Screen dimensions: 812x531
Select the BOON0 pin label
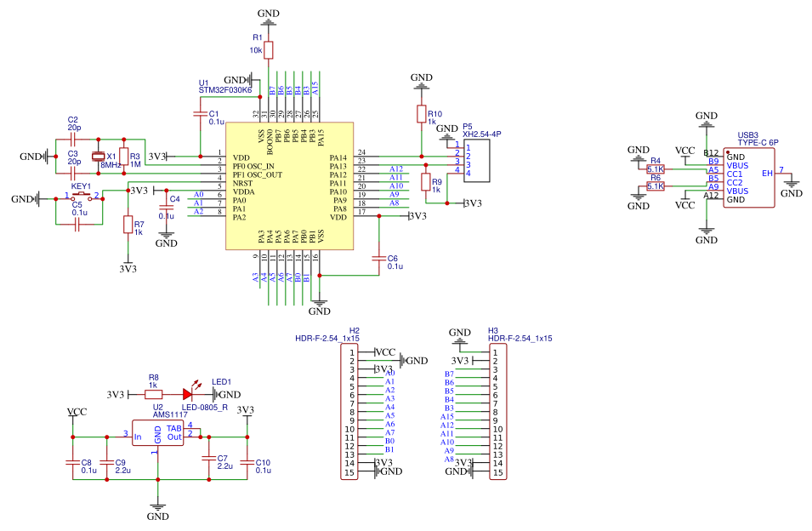click(270, 143)
